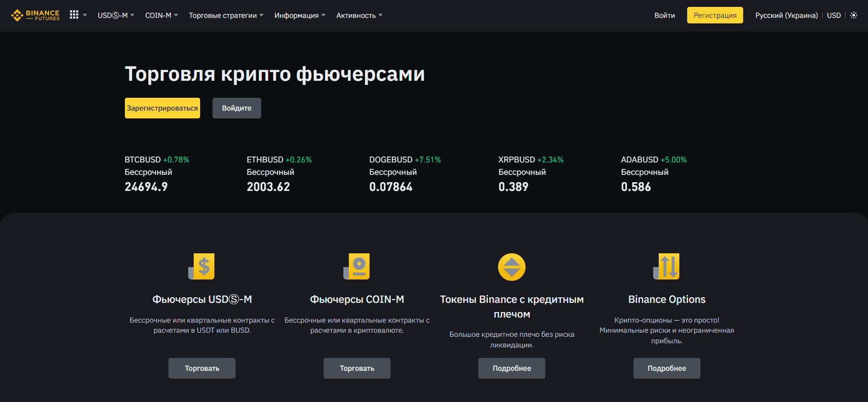Open the apps grid menu icon
The width and height of the screenshot is (868, 402).
(x=74, y=15)
